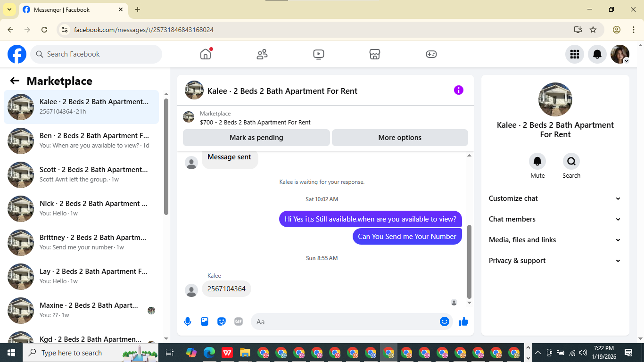Open the Video tab icon
Viewport: 644px width, 362px height.
pyautogui.click(x=318, y=54)
